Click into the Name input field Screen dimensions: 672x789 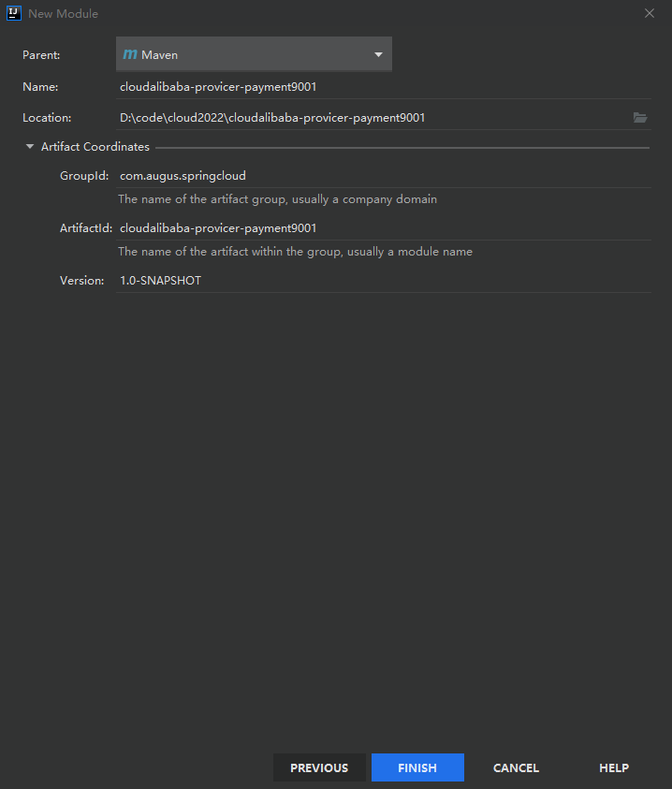click(x=374, y=87)
